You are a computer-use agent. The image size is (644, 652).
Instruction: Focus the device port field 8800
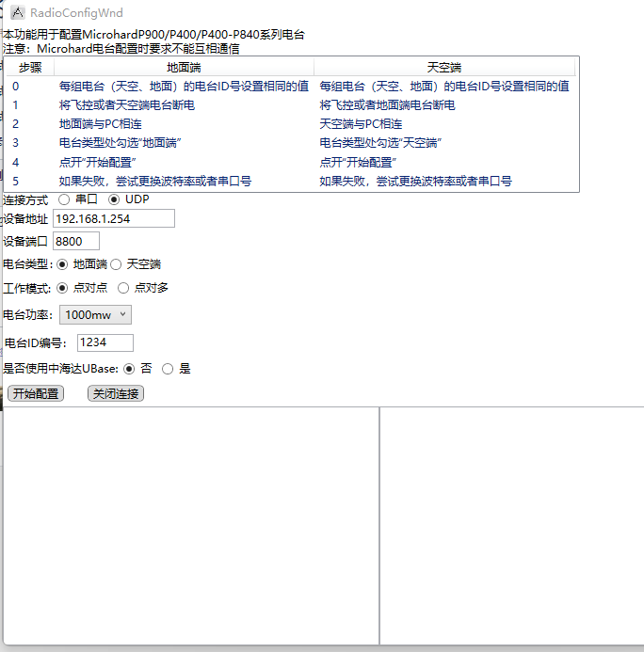76,241
